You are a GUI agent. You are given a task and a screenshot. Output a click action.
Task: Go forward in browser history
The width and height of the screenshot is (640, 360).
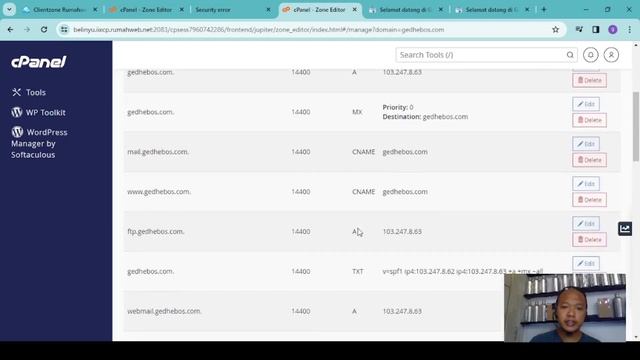[x=27, y=29]
